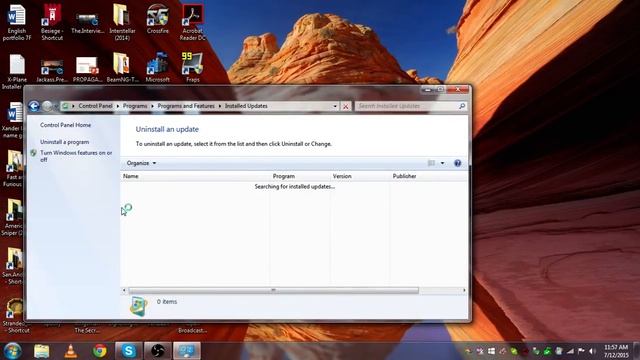Open the OBS taskbar icon
The image size is (640, 360).
point(158,351)
